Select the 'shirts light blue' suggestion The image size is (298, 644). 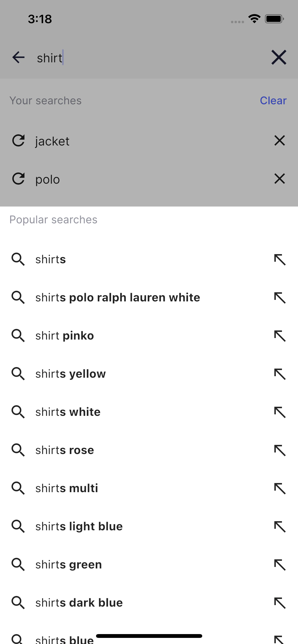click(78, 526)
